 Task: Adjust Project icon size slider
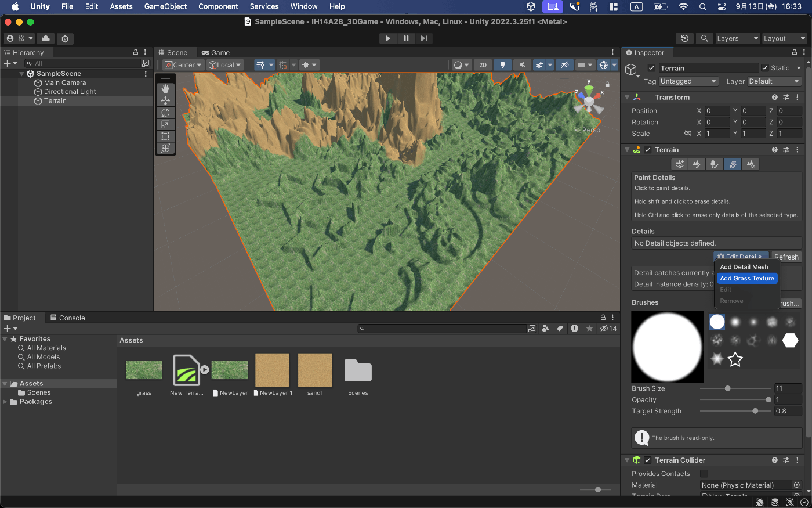594,489
